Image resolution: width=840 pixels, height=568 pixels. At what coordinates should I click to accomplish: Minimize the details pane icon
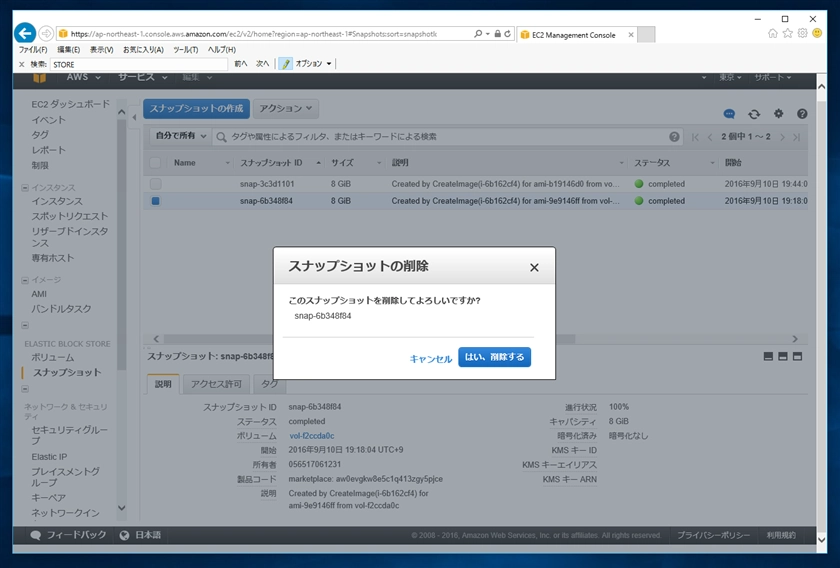768,356
